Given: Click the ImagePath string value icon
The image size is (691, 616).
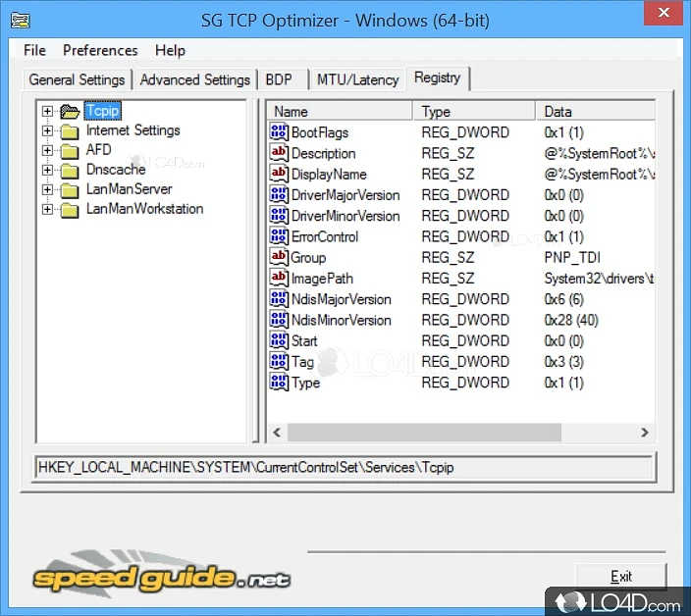Looking at the screenshot, I should point(279,279).
